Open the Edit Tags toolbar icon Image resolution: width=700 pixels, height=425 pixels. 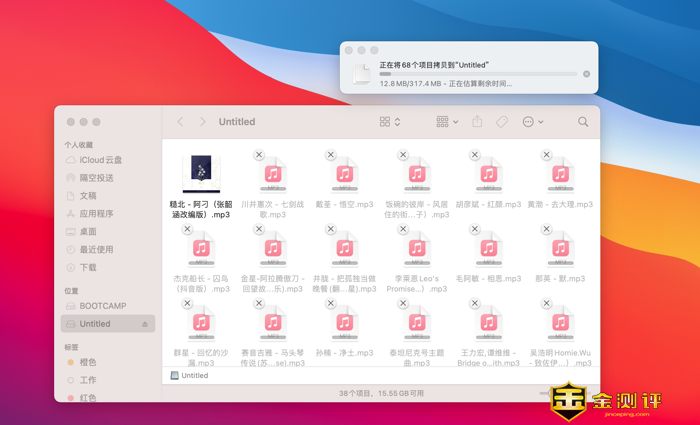[502, 122]
